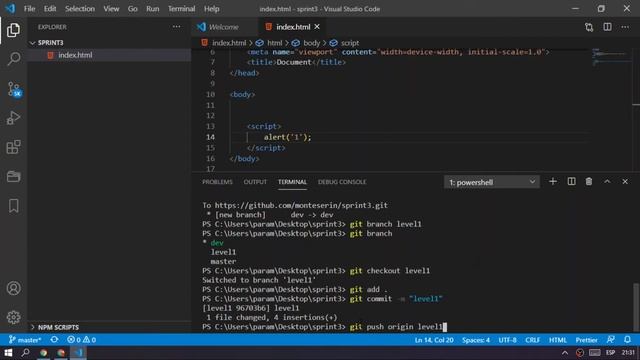Viewport: 640px width, 360px height.
Task: Click the feedback icon in status bar
Action: (x=611, y=340)
